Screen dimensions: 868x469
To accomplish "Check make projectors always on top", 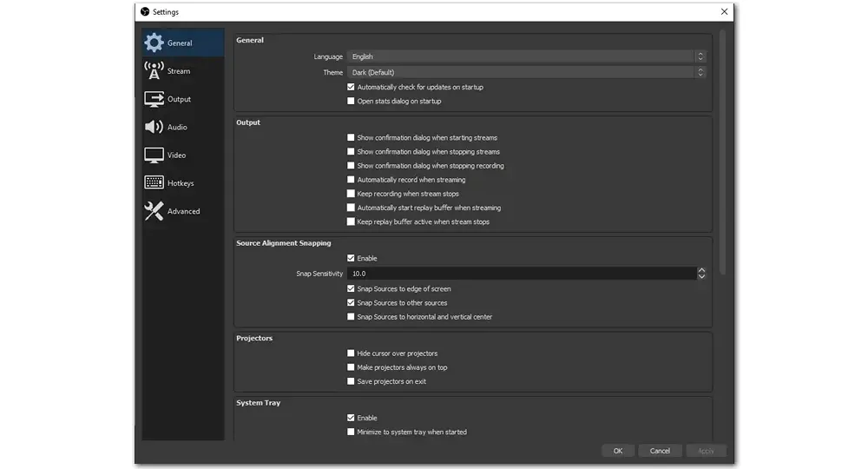I will 351,367.
